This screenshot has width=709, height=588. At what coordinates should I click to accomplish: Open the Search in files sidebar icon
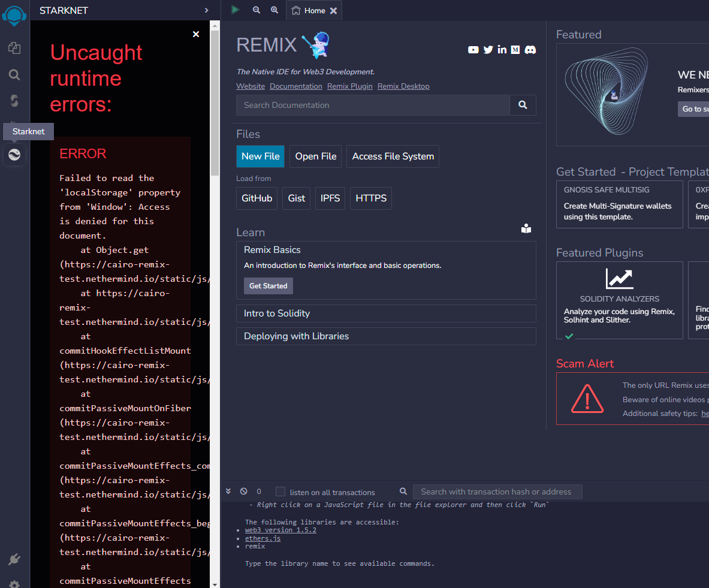pos(14,75)
